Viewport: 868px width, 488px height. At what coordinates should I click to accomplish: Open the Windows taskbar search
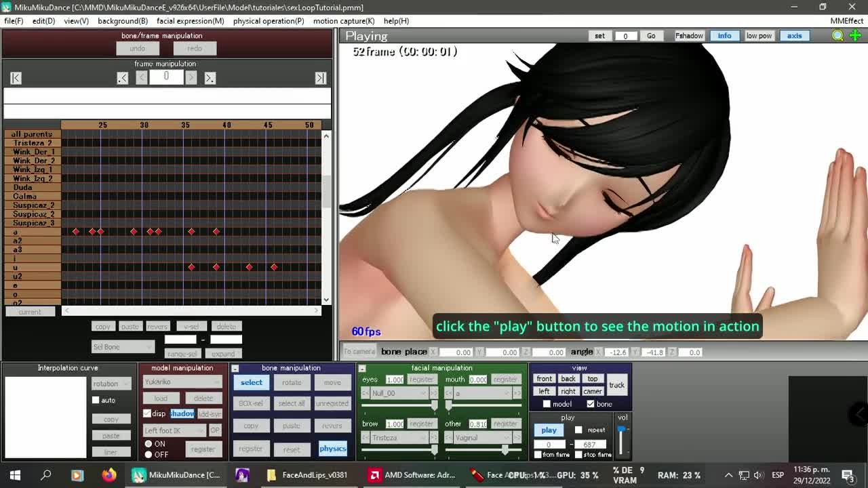[x=46, y=475]
